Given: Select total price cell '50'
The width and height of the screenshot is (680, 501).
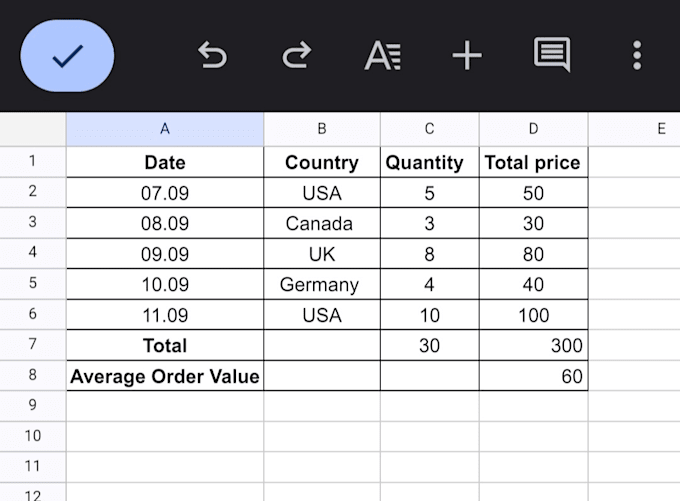Looking at the screenshot, I should [x=533, y=193].
